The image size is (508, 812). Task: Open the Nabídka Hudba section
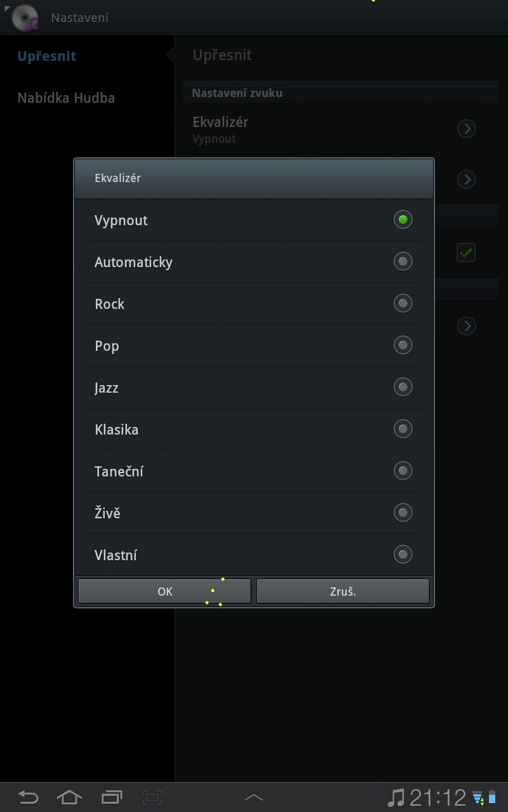(65, 98)
